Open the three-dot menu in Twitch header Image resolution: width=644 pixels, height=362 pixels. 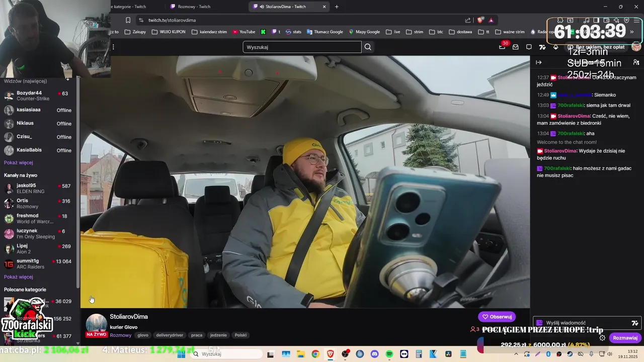(x=113, y=47)
